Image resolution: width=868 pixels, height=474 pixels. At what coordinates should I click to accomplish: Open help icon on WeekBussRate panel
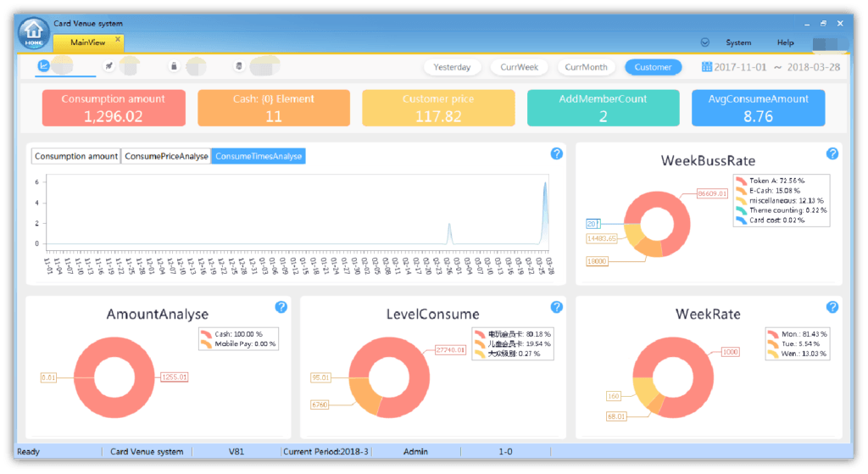pyautogui.click(x=832, y=153)
